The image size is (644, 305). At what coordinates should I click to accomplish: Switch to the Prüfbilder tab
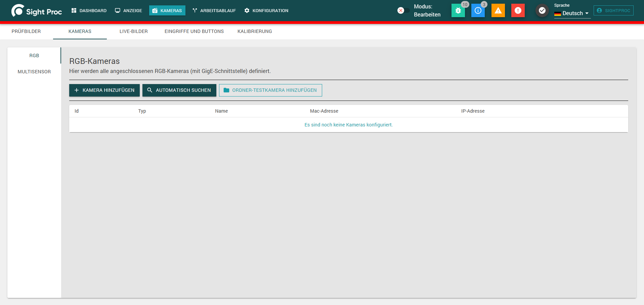point(26,31)
